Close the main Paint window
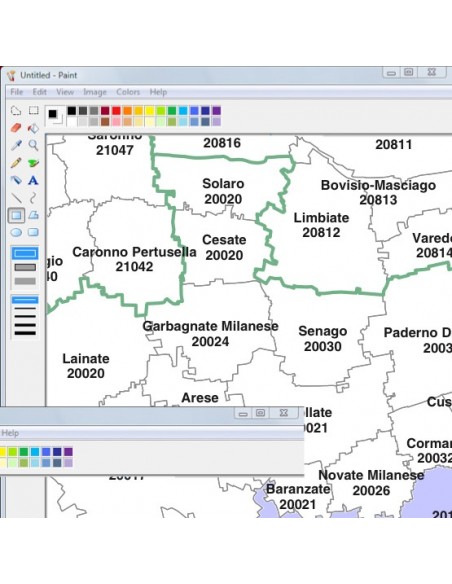 click(432, 73)
